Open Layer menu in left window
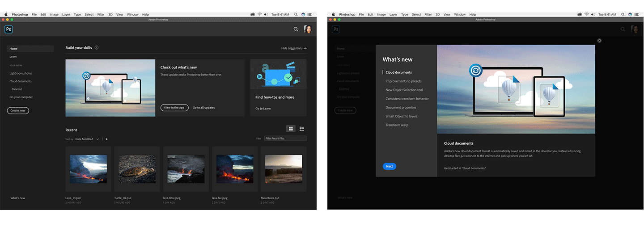This screenshot has height=227, width=644. pos(66,14)
